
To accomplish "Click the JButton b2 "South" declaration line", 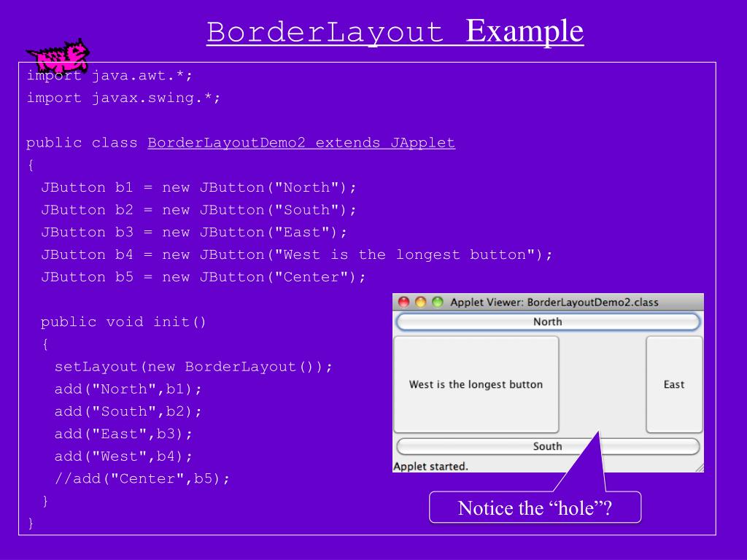I will [x=198, y=209].
